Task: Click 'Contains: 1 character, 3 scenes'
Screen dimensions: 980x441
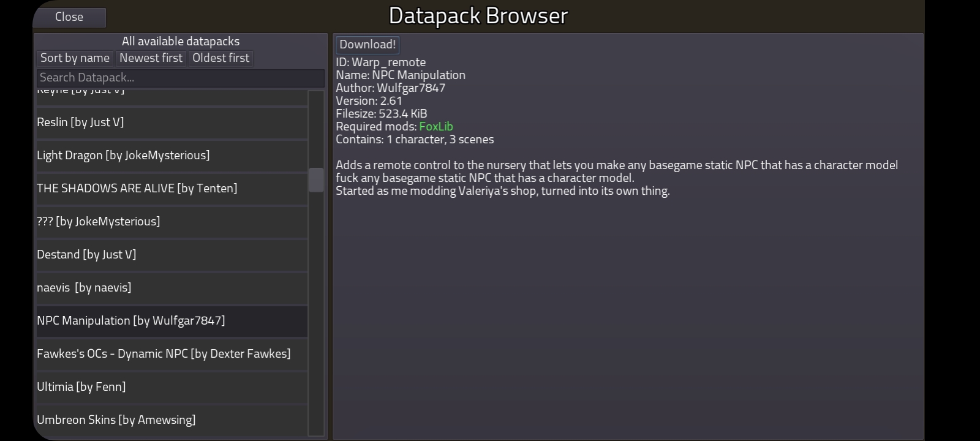Action: tap(415, 140)
